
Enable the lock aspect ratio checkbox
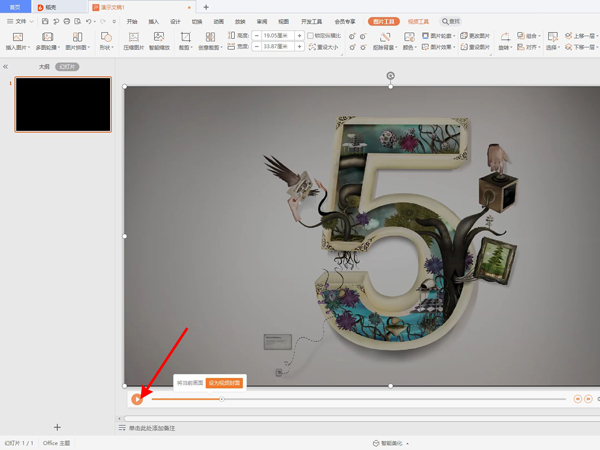pyautogui.click(x=309, y=35)
